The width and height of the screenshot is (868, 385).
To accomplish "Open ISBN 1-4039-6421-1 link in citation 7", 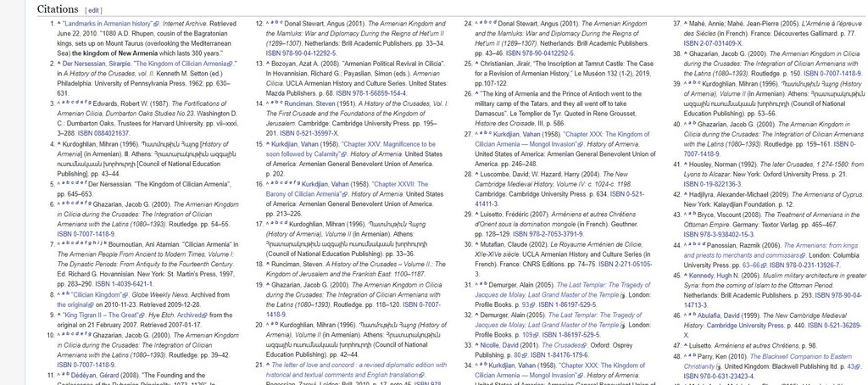I will point(124,284).
